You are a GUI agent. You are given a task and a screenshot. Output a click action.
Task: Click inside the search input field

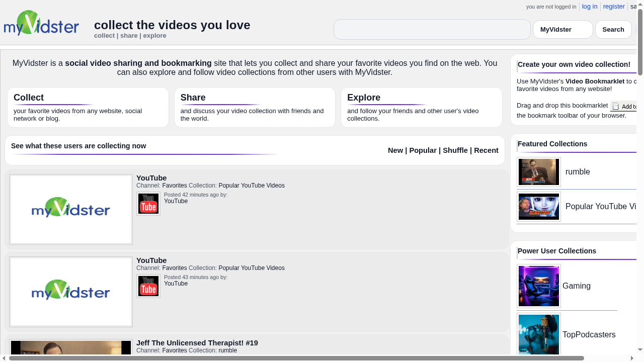point(432,29)
